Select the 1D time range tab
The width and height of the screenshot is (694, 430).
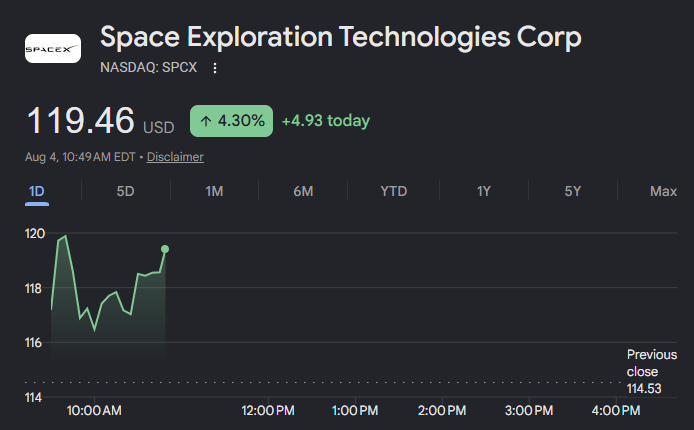[x=37, y=192]
